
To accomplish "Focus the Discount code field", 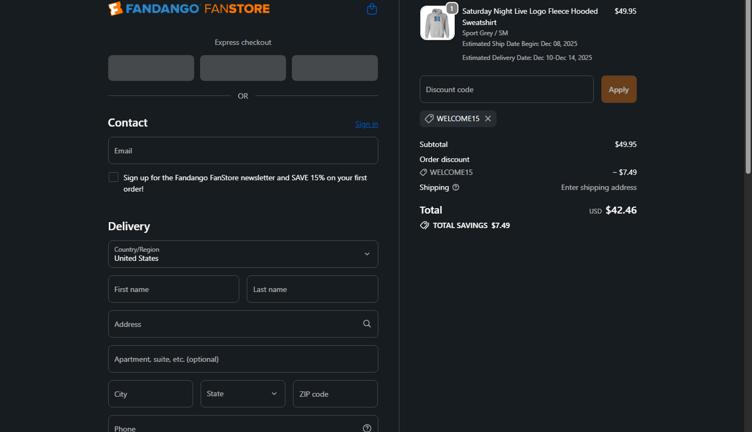I will [x=506, y=89].
